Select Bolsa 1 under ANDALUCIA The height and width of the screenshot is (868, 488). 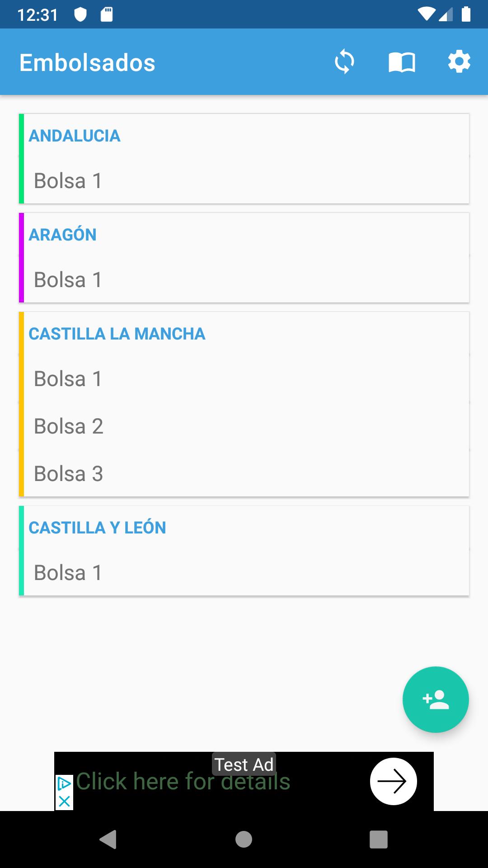(68, 181)
